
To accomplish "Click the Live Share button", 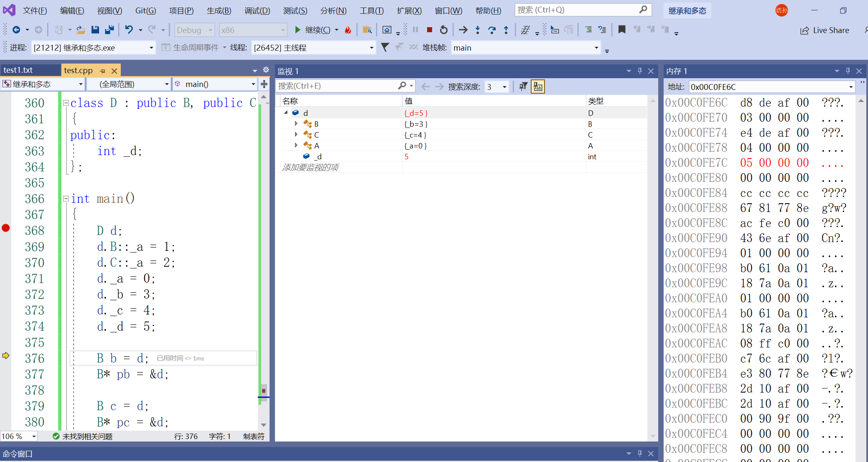I will point(825,30).
